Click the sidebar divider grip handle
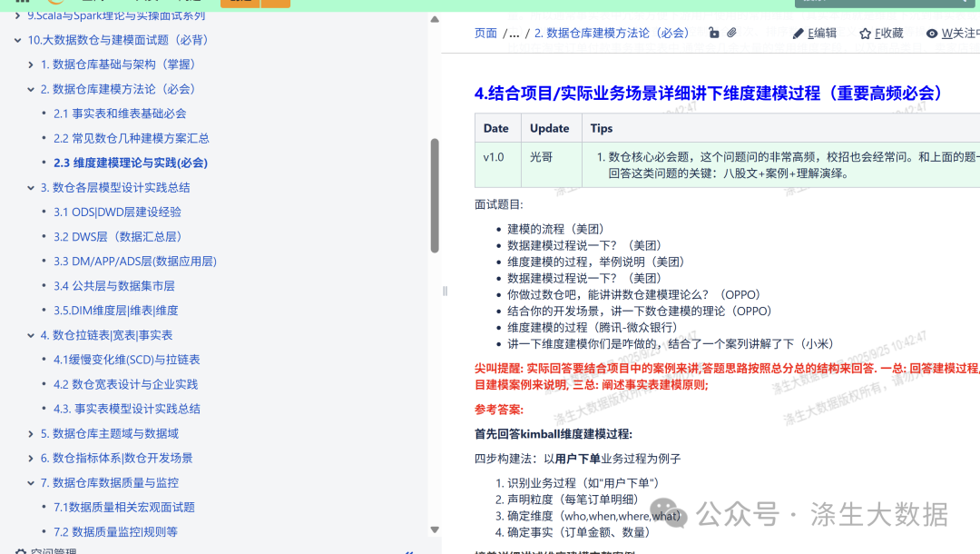Screen dimensions: 980x554 [x=445, y=291]
